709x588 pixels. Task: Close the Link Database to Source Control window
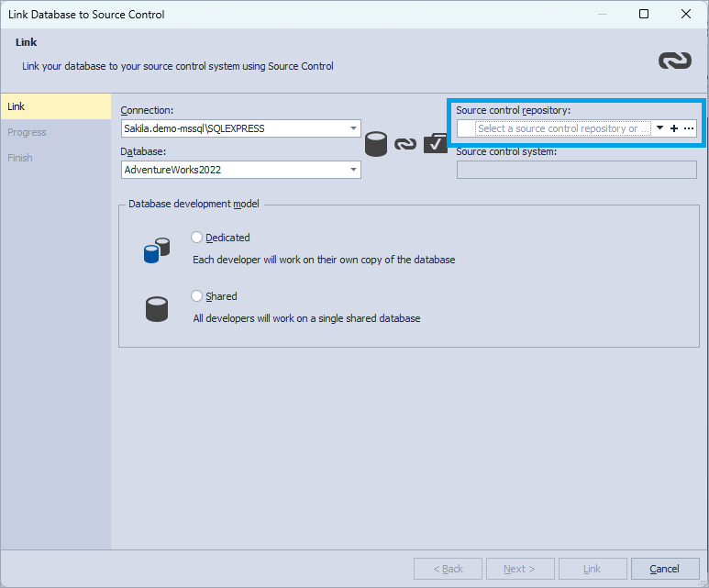(686, 14)
